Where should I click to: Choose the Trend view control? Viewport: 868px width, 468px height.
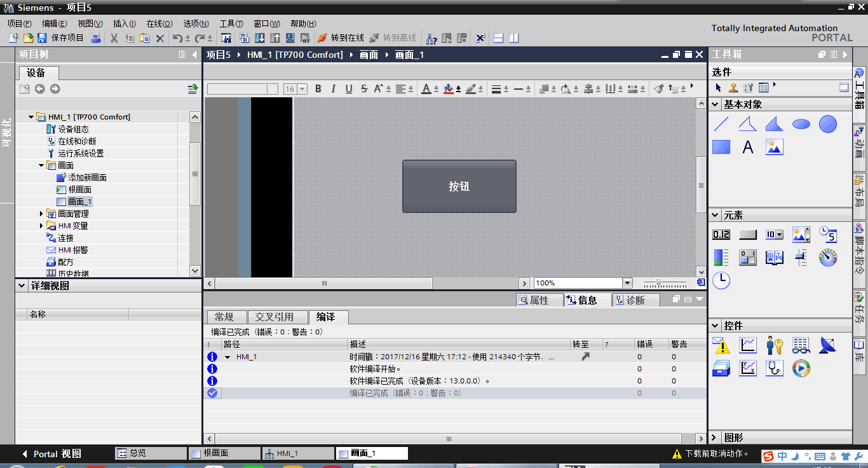tap(748, 345)
